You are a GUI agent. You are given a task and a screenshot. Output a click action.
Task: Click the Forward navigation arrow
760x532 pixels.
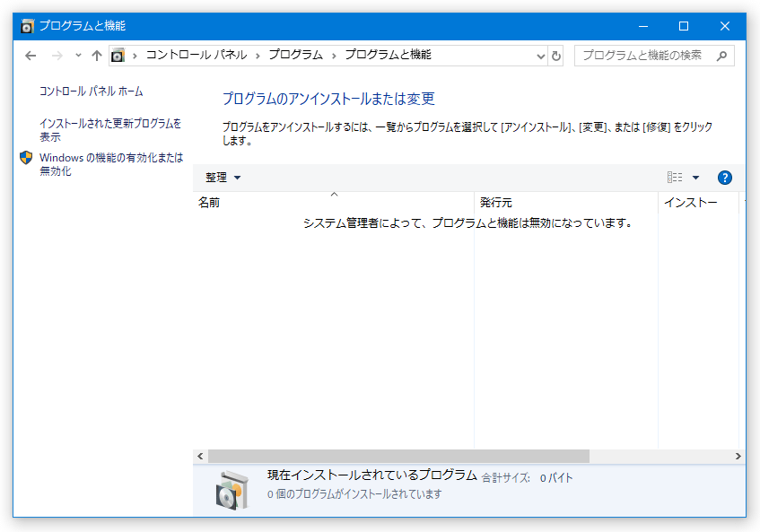(x=57, y=56)
